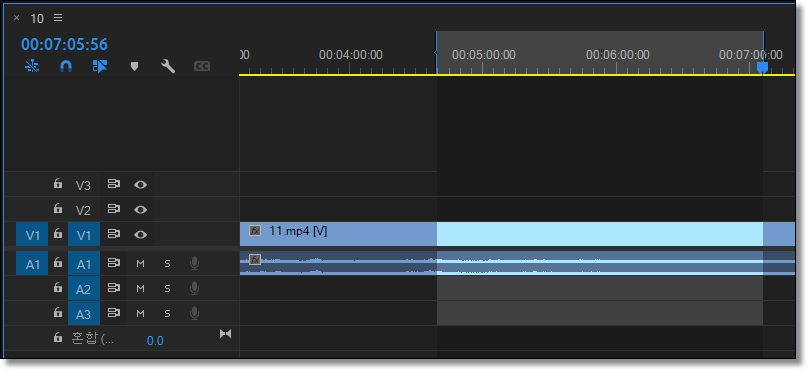This screenshot has width=808, height=381.
Task: Click the fx badge on 11.mp4 video clip
Action: (x=255, y=231)
